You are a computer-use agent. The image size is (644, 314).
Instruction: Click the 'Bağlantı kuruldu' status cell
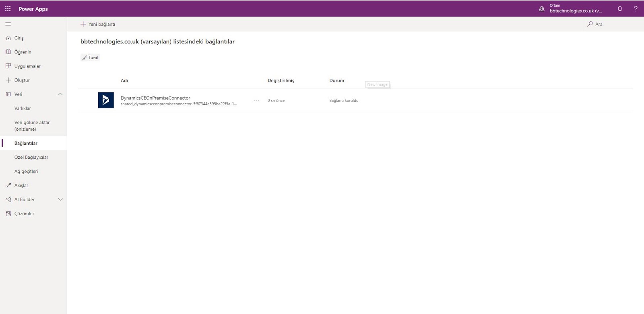click(x=344, y=101)
